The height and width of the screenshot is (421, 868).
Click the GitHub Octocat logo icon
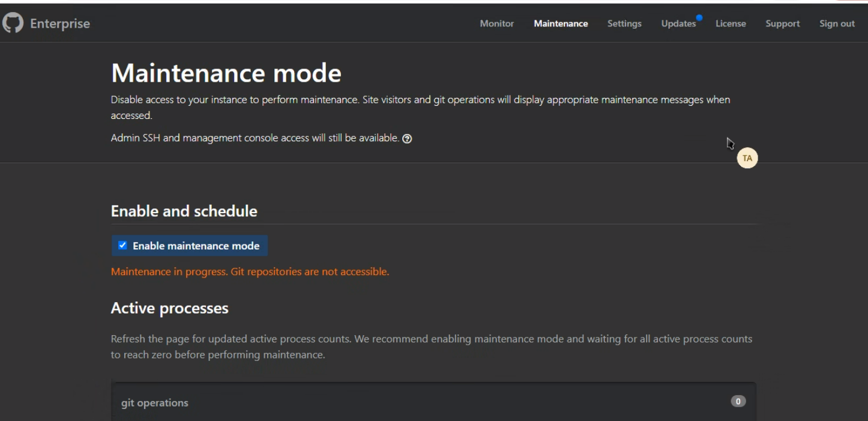[13, 23]
